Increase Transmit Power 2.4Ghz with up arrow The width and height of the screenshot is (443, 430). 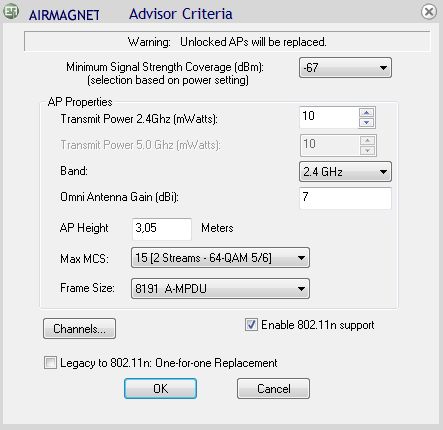[x=367, y=113]
